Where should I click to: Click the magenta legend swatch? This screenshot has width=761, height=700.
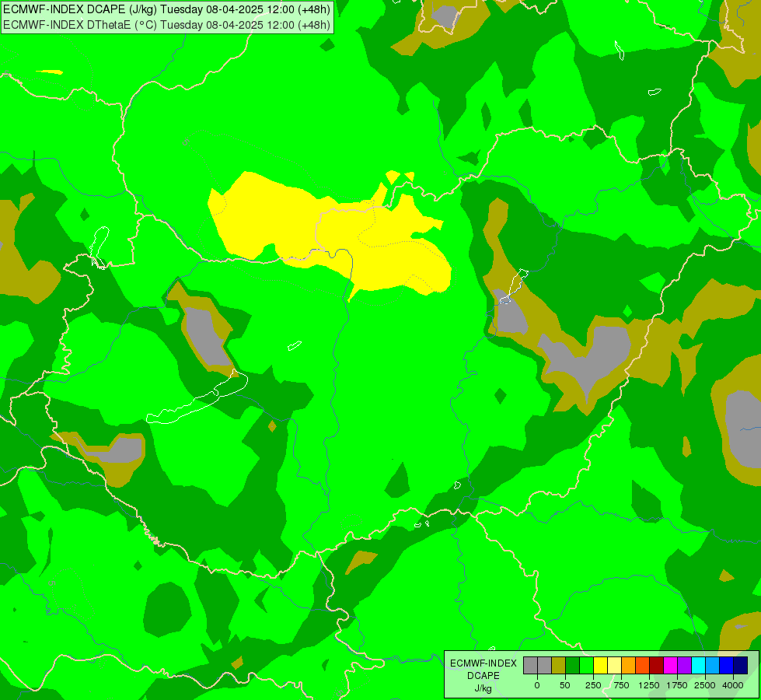670,666
